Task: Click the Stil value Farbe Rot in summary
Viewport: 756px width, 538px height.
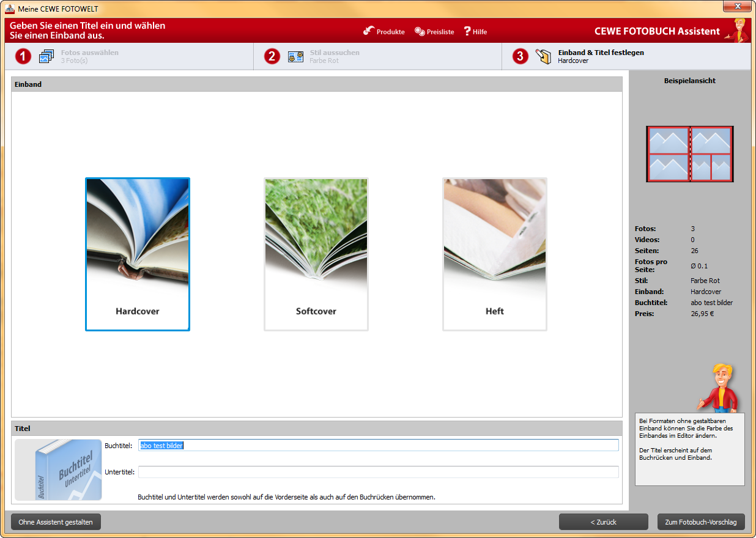Action: 705,281
